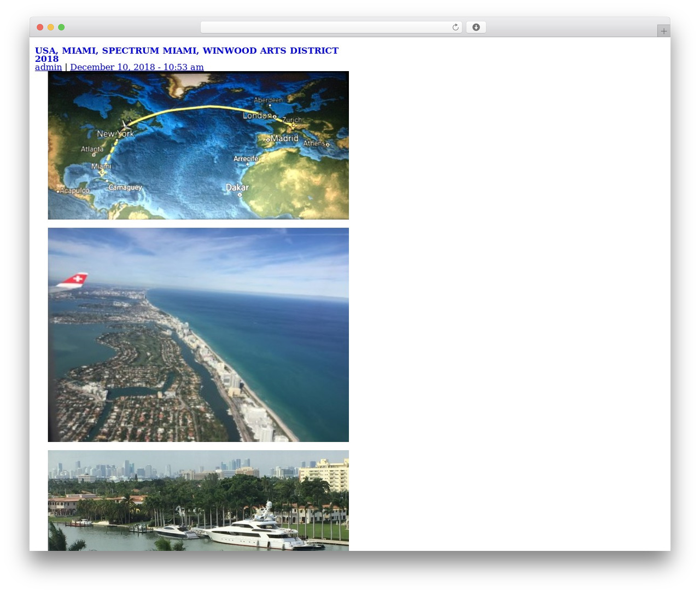Image resolution: width=700 pixels, height=593 pixels.
Task: Click the reload icon in address bar
Action: pyautogui.click(x=455, y=27)
